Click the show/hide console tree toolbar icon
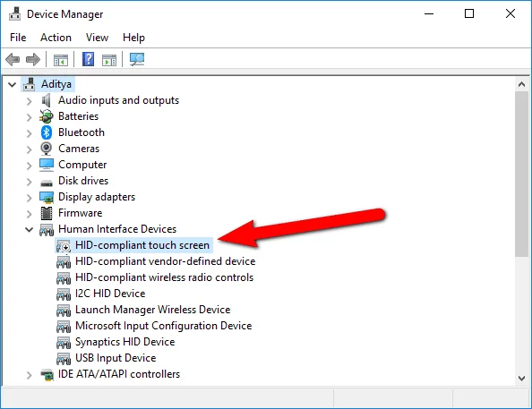 coord(61,60)
